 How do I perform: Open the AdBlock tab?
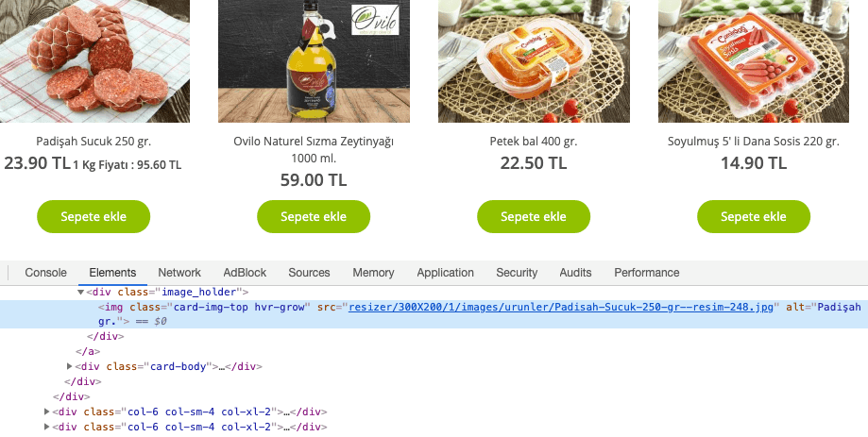tap(245, 273)
